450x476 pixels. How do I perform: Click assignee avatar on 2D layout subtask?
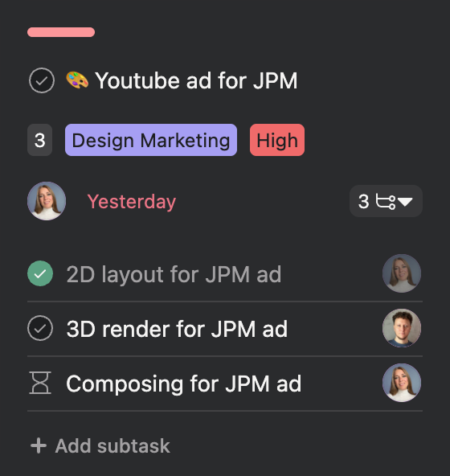point(402,273)
